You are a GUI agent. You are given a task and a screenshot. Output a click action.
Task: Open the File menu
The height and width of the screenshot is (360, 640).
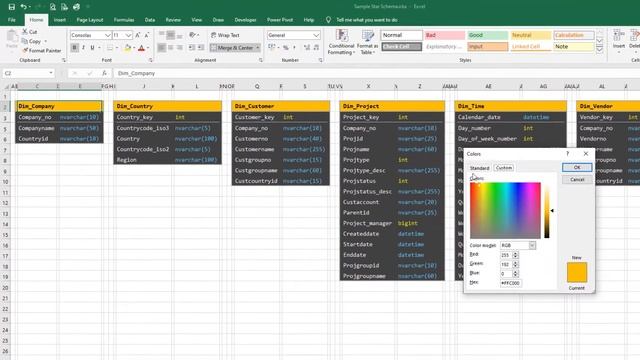[12, 20]
